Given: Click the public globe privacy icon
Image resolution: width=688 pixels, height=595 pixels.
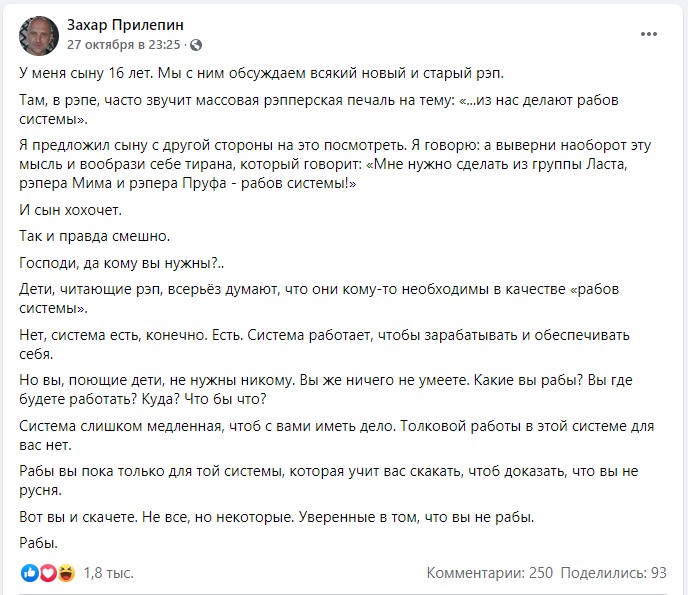Looking at the screenshot, I should (x=196, y=45).
